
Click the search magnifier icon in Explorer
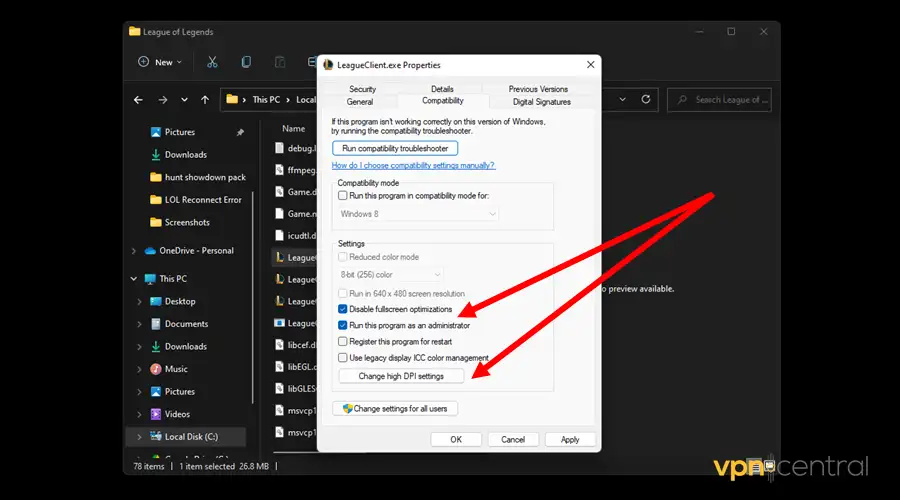[682, 100]
